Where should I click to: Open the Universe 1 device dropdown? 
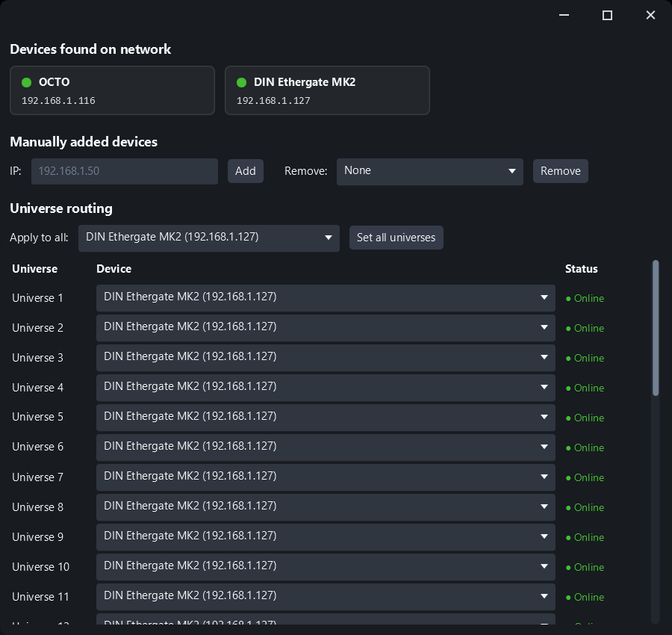pos(326,298)
